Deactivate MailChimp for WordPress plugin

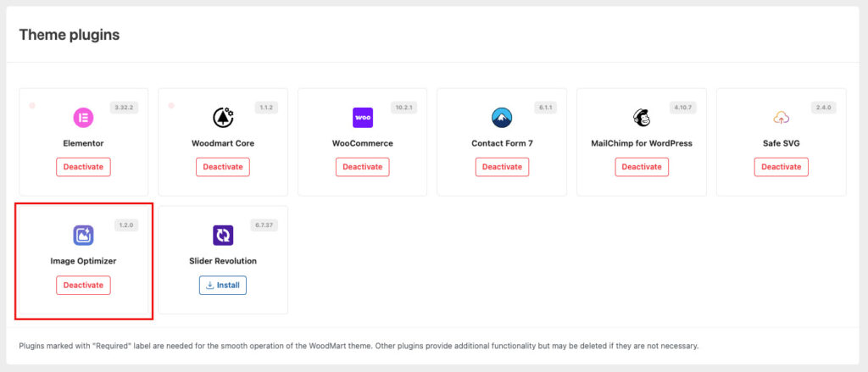click(641, 167)
